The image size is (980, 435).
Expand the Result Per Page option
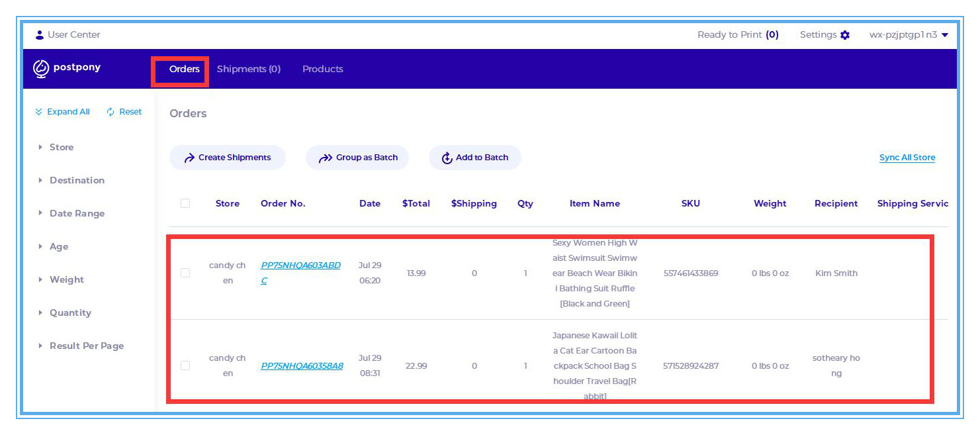coord(86,346)
